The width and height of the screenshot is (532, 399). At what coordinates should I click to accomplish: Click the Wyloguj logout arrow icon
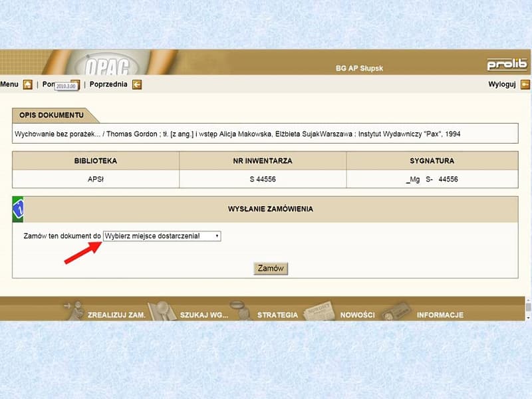pyautogui.click(x=525, y=84)
